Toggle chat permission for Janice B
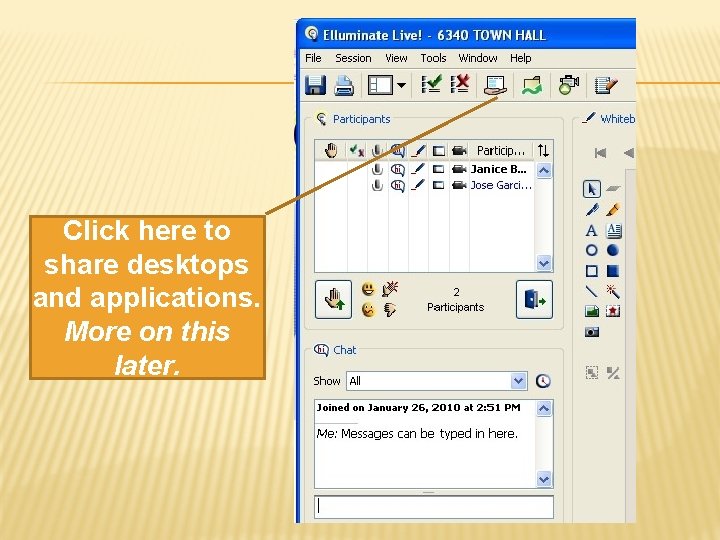The height and width of the screenshot is (540, 720). pos(398,169)
